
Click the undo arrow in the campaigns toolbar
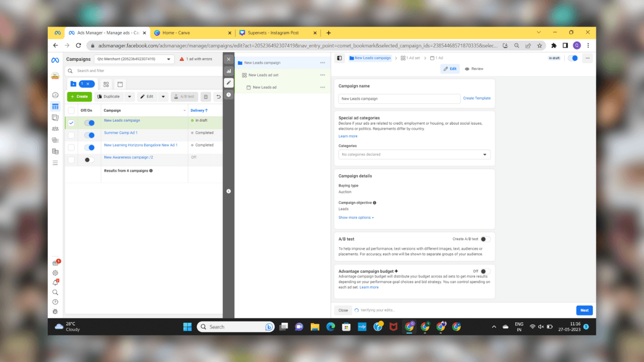point(218,97)
